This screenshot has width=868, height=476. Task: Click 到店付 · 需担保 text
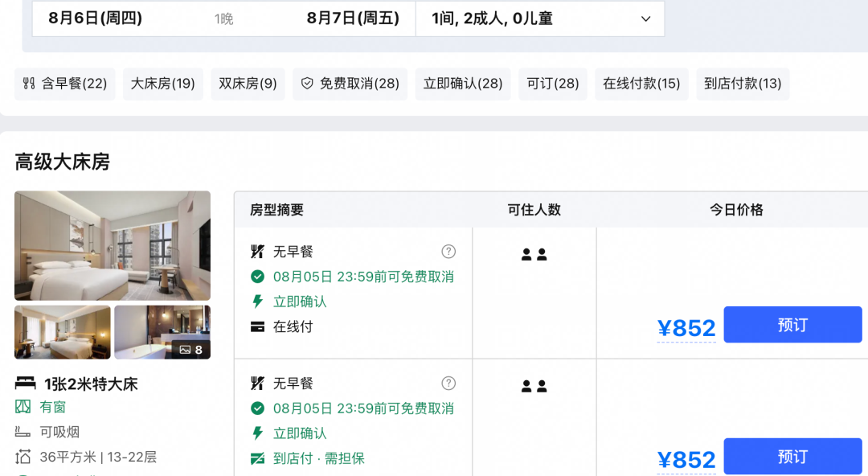(x=319, y=458)
